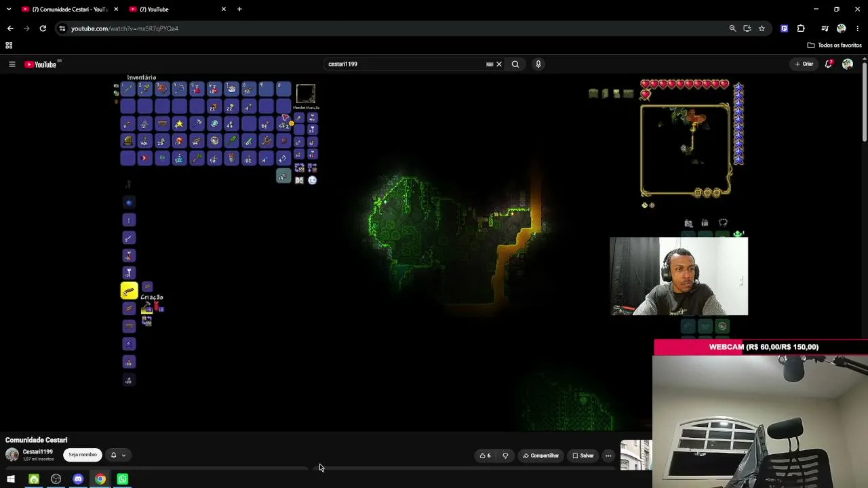Image resolution: width=868 pixels, height=488 pixels.
Task: Select the Chrome taskbar icon
Action: [x=100, y=479]
